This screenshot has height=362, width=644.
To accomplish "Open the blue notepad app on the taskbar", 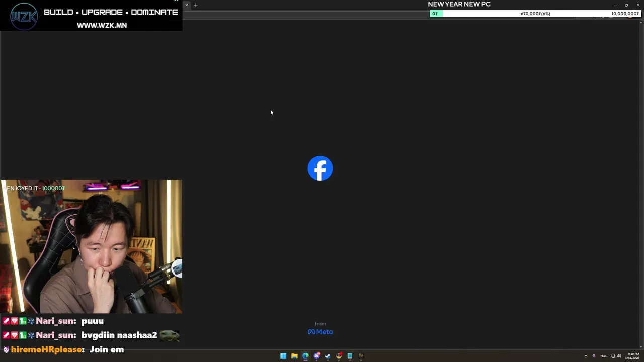I will coord(350,356).
